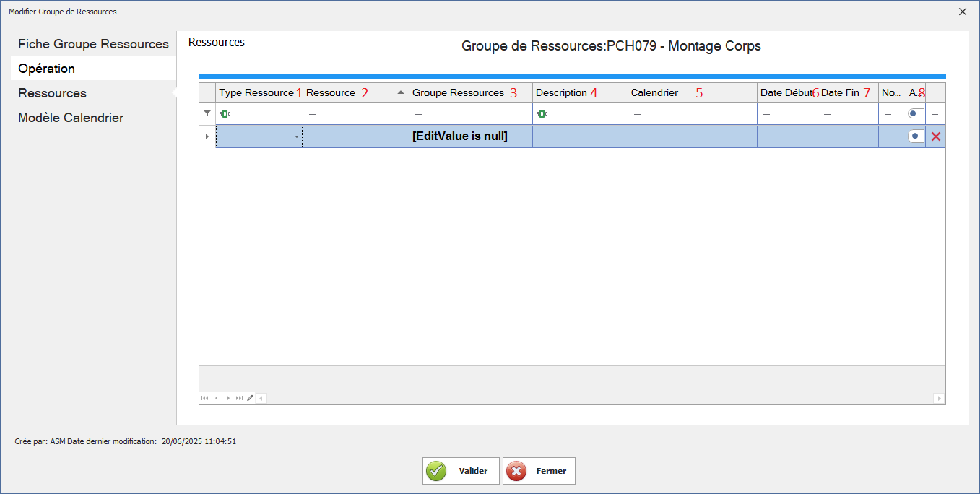Click the Valider button
The height and width of the screenshot is (494, 980).
(x=461, y=471)
